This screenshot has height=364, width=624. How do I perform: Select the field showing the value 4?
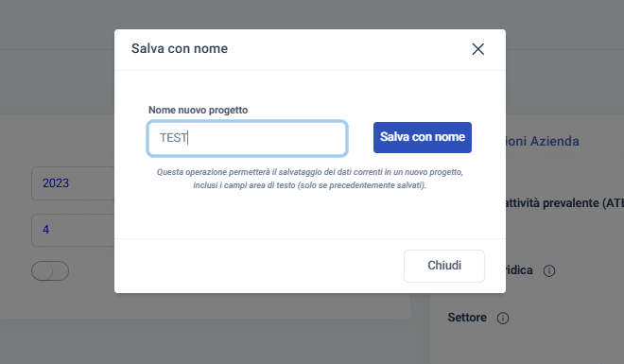(x=73, y=230)
